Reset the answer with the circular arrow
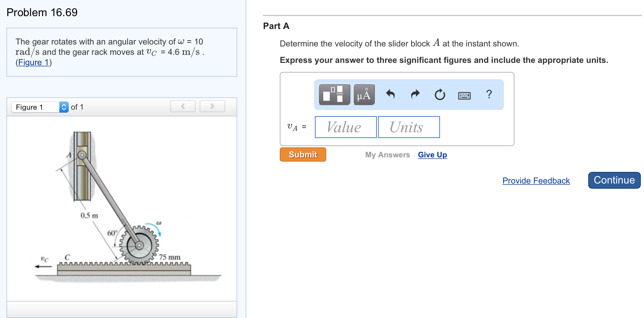This screenshot has height=318, width=644. point(440,94)
